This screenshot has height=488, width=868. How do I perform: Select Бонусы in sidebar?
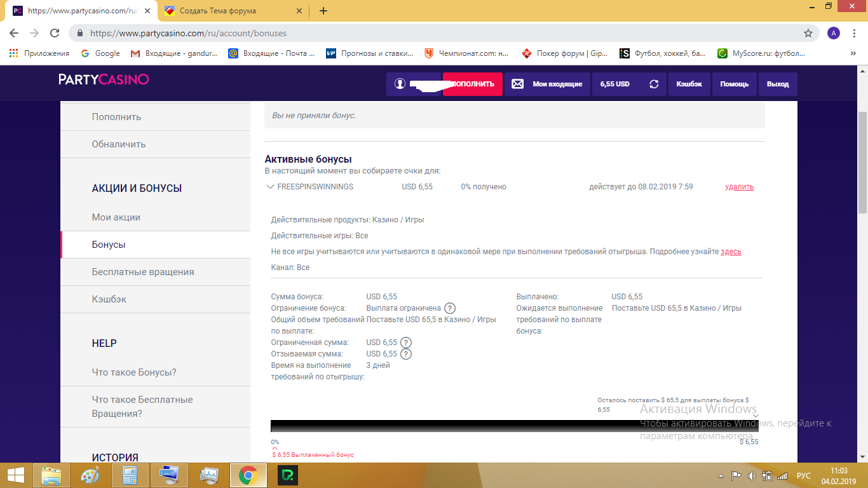click(155, 245)
